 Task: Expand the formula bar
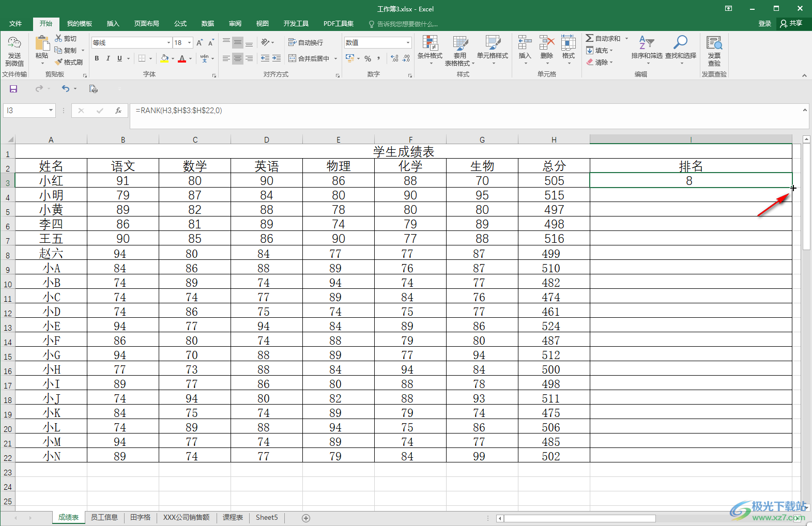(x=805, y=110)
